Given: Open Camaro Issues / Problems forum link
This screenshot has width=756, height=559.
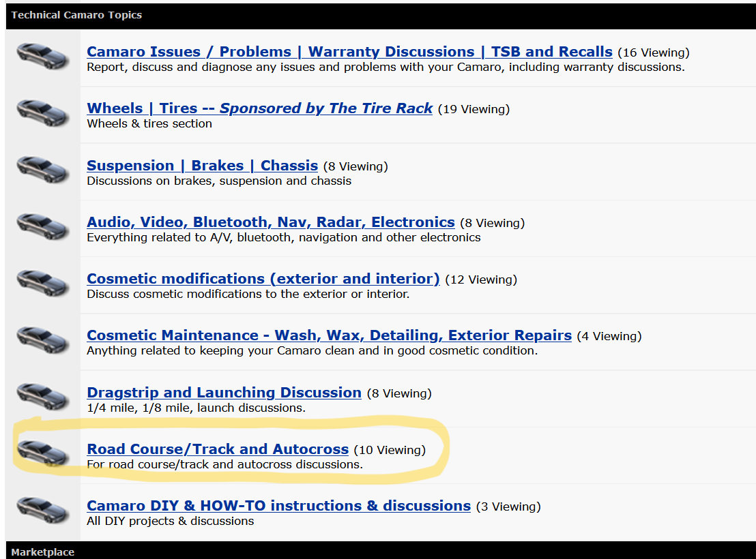Looking at the screenshot, I should click(349, 52).
